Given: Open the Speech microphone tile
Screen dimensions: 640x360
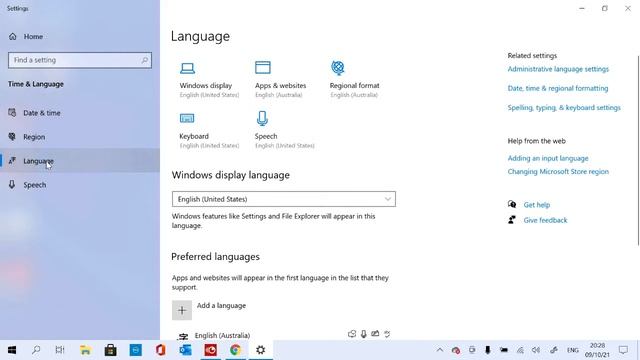Looking at the screenshot, I should tap(284, 131).
